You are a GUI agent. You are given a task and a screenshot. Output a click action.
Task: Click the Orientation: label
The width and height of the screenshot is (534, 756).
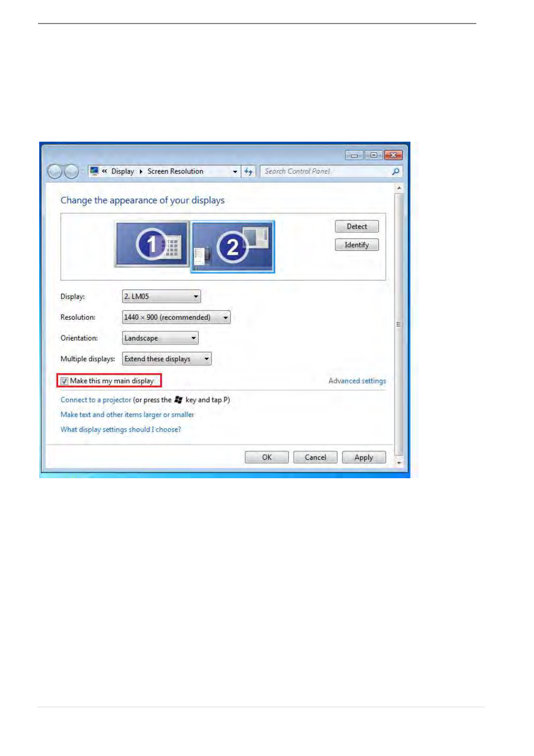pyautogui.click(x=79, y=338)
